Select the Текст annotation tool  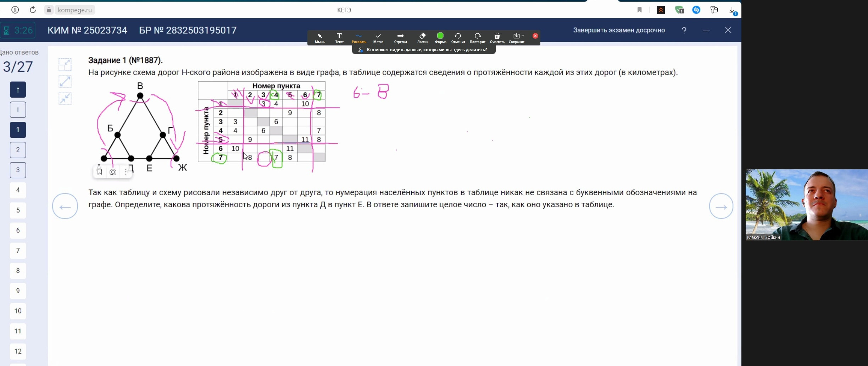coord(339,37)
